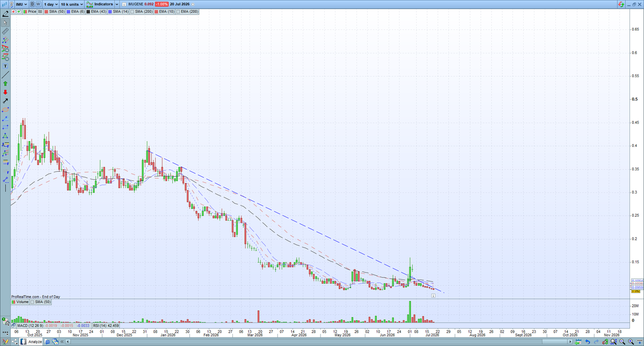Open the Analyze tab
The image size is (644, 346).
(x=31, y=342)
